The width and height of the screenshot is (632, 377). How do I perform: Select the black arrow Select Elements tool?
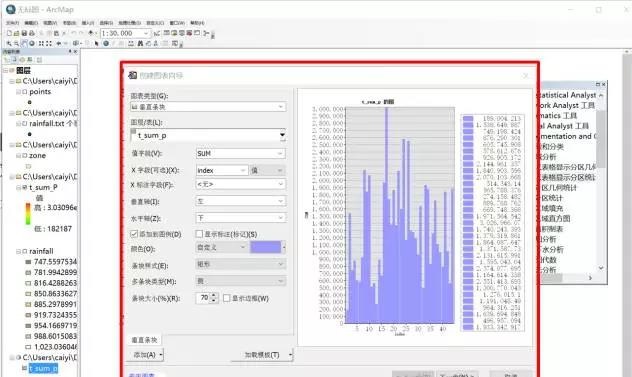[x=96, y=43]
